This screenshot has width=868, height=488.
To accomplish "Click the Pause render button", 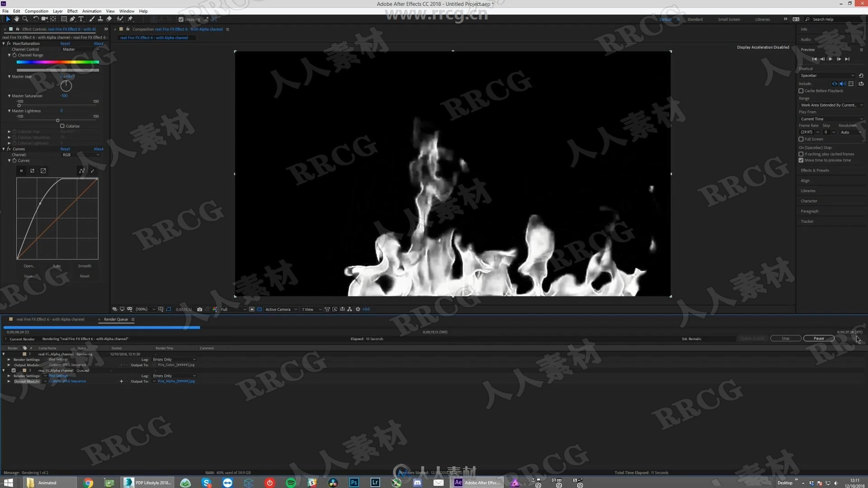I will (819, 338).
